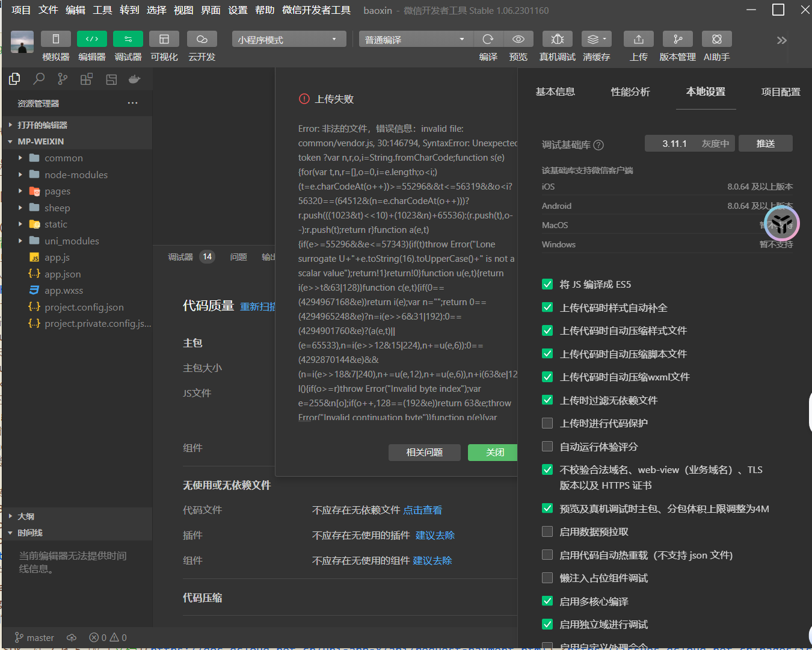This screenshot has height=650, width=812.
Task: Click the 重新扫描 rescan link
Action: [258, 306]
